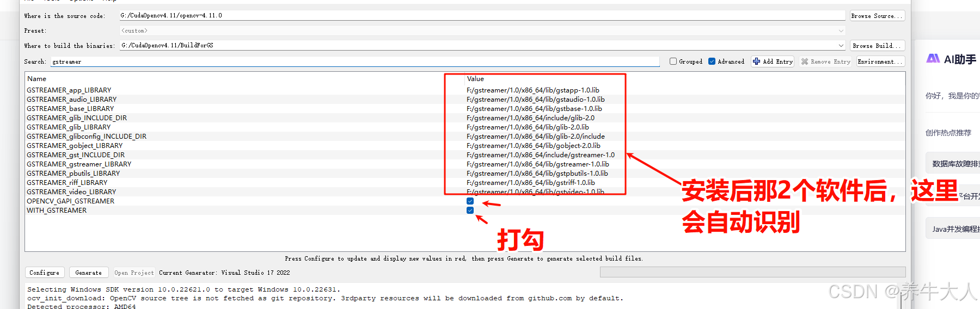Select GSTREAMER_gstreamer_LIBRARY row
This screenshot has height=309, width=980.
(465, 164)
